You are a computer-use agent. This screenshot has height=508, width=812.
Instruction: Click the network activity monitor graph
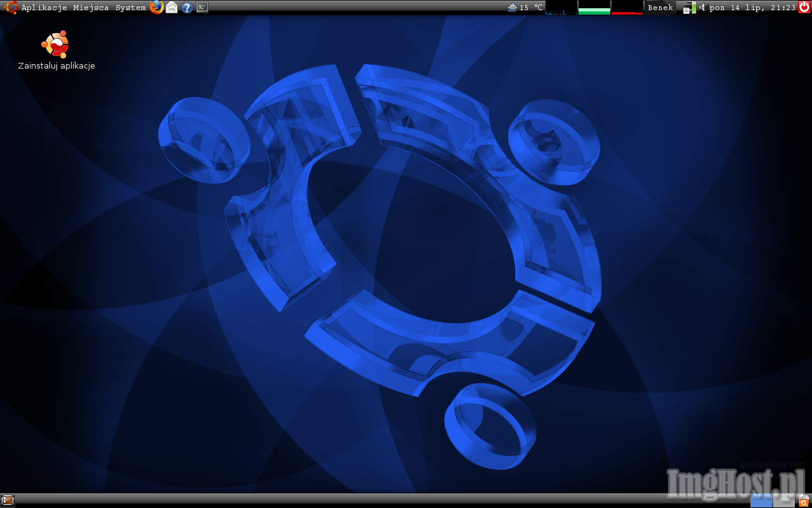(561, 8)
